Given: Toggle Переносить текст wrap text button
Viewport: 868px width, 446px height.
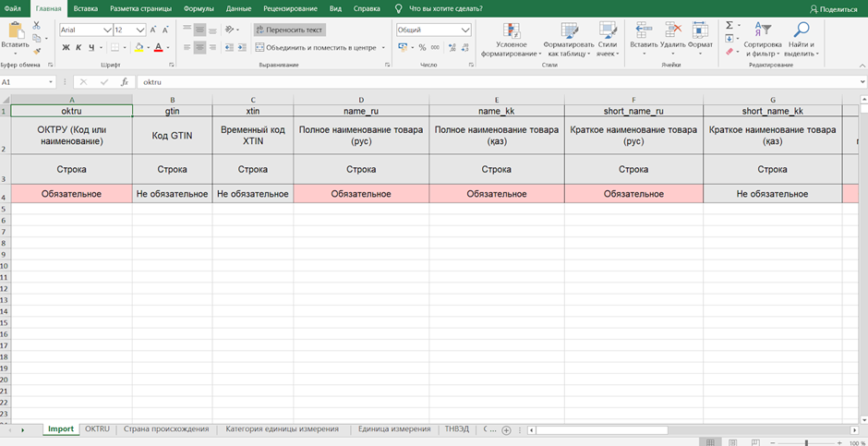Looking at the screenshot, I should pos(290,30).
